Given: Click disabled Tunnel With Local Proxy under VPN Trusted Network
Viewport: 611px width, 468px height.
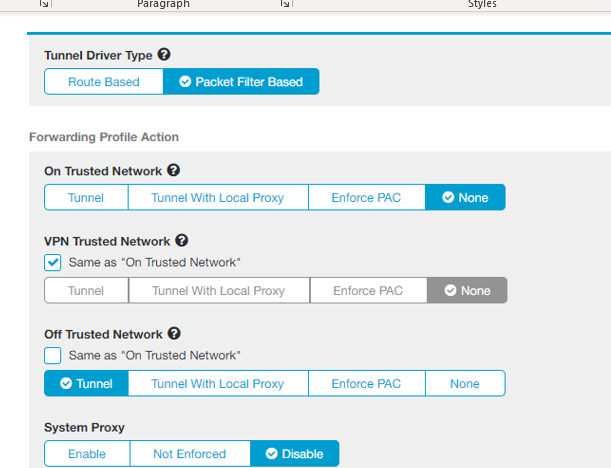Looking at the screenshot, I should 219,290.
